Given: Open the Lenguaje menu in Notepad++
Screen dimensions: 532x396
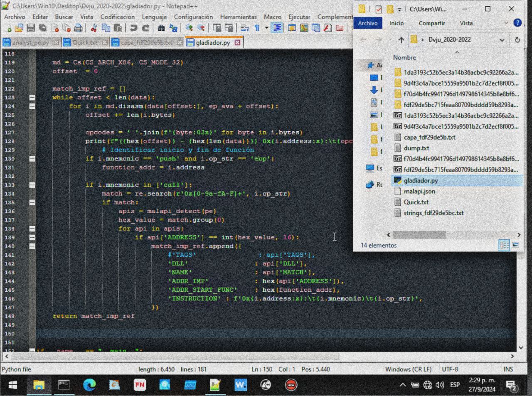Looking at the screenshot, I should (x=154, y=17).
